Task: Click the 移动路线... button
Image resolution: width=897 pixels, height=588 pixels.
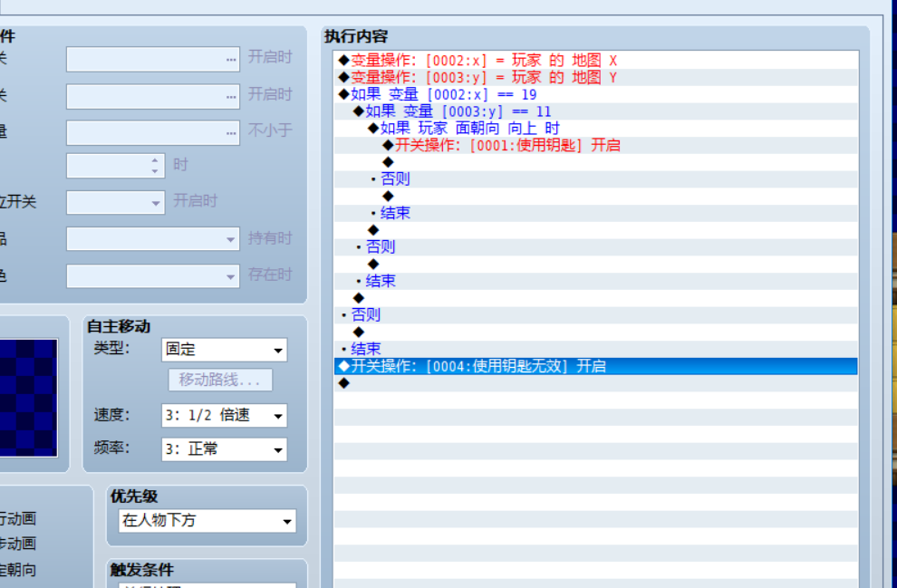Action: coord(220,380)
